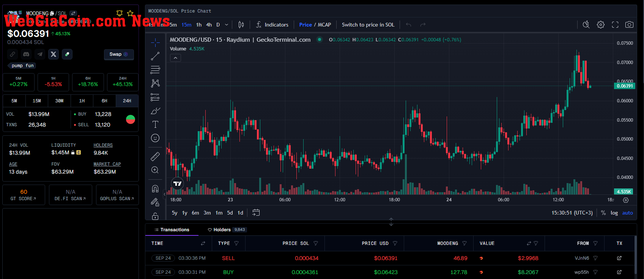
Task: Toggle lock all drawing tools
Action: click(x=155, y=216)
